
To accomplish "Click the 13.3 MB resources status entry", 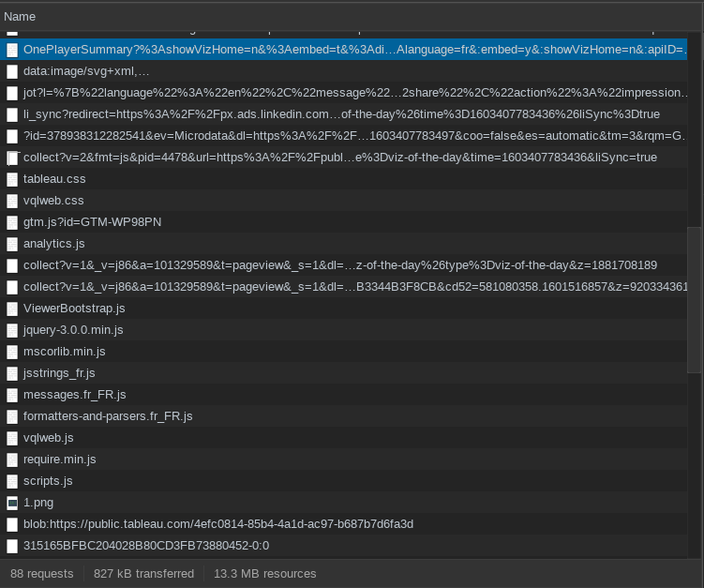I will (x=265, y=574).
